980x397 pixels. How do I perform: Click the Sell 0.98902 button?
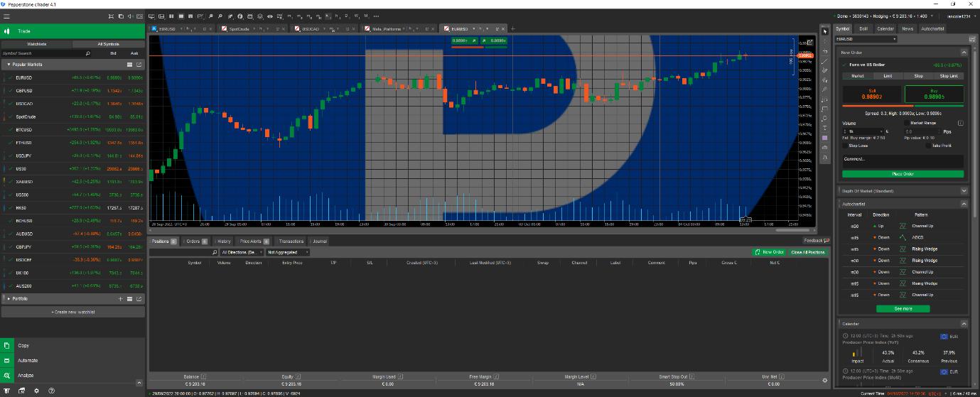point(872,94)
